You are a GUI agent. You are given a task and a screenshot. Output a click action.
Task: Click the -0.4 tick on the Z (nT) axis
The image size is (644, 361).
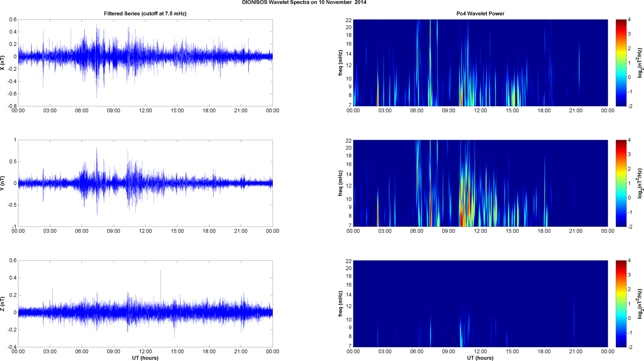[x=12, y=347]
